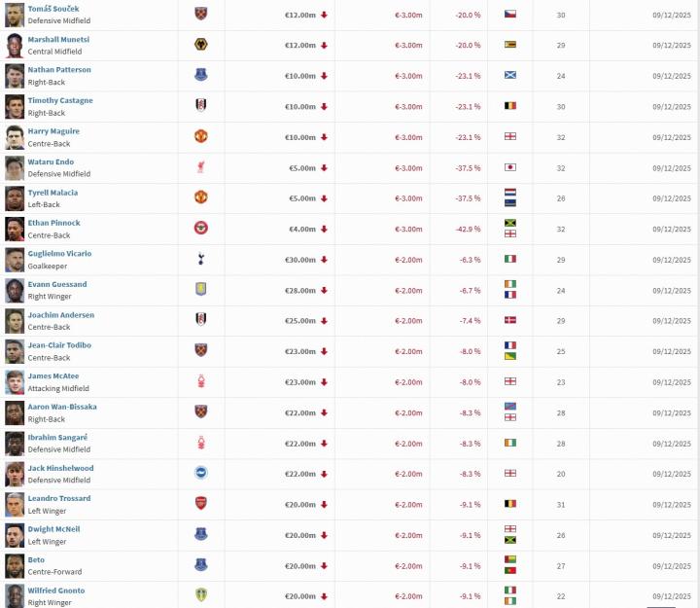Select the Brentford crest in Ethan Pinnock's row
Image resolution: width=700 pixels, height=608 pixels.
[x=201, y=229]
